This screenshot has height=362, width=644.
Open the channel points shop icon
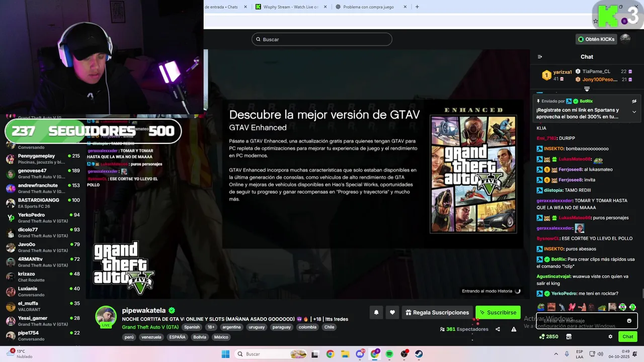coord(569,336)
